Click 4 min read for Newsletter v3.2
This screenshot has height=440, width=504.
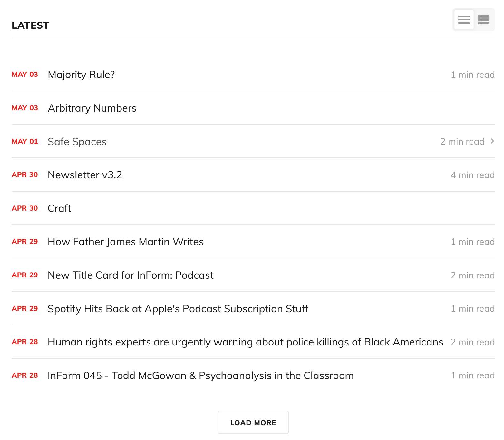[x=473, y=175]
